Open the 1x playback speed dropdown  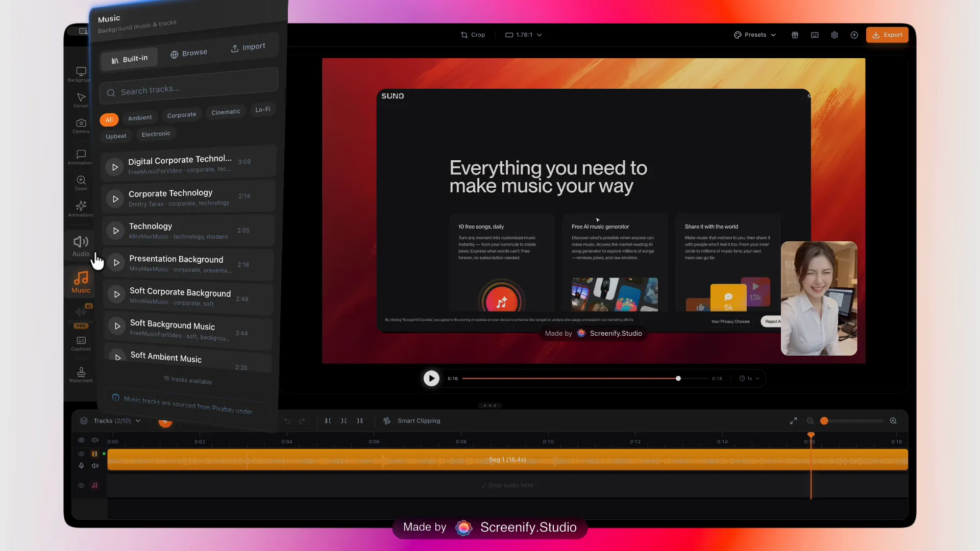tap(749, 379)
